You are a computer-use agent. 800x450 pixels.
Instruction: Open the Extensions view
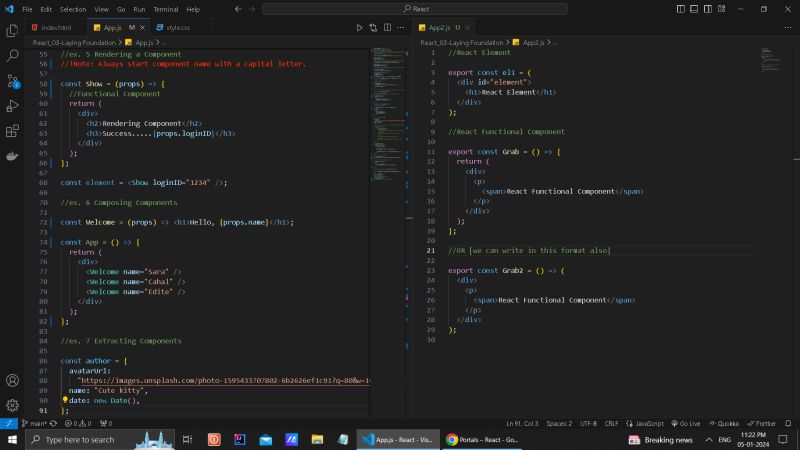click(x=12, y=131)
